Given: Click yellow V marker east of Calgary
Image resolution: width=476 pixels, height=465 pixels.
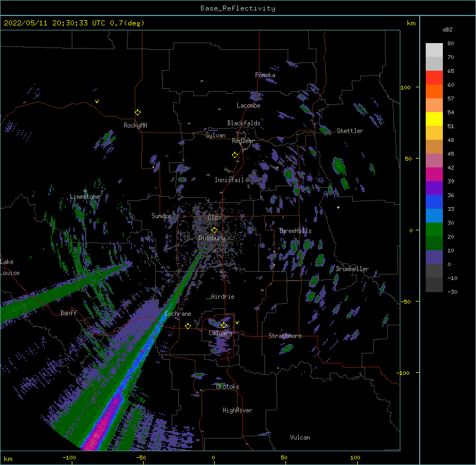Looking at the screenshot, I should click(x=237, y=323).
